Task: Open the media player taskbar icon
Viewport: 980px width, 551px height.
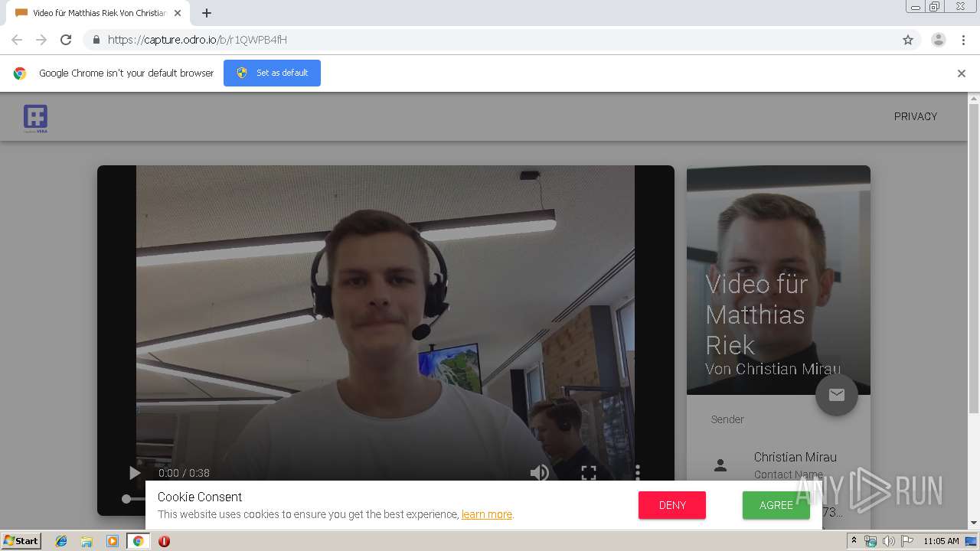Action: [113, 541]
